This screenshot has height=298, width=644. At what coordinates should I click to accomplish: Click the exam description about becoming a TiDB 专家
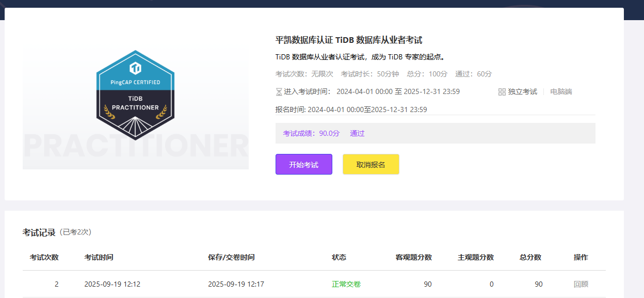coord(360,57)
